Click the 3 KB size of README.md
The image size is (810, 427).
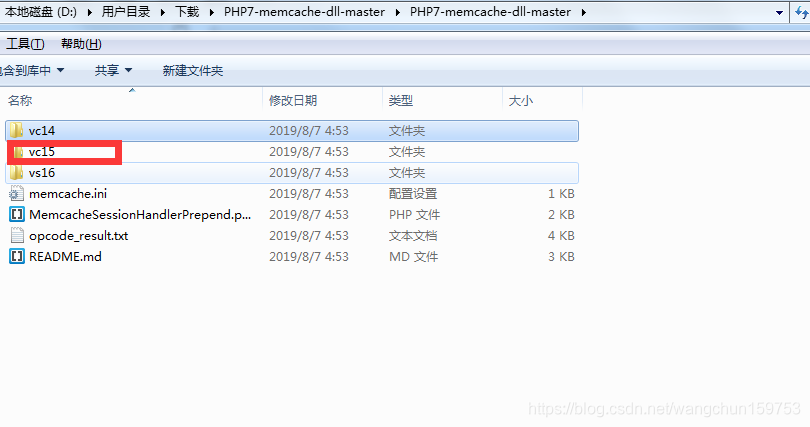click(x=561, y=257)
